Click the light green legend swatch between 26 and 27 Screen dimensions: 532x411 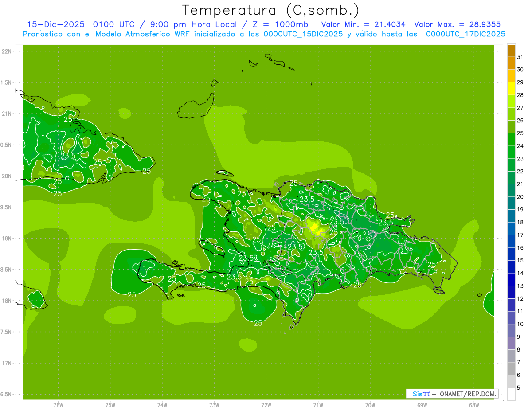511,114
